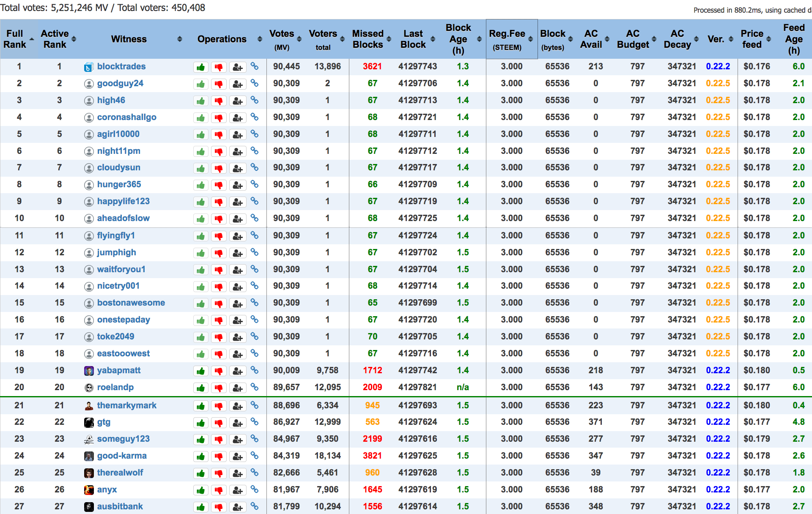Open the someguy123 witness link
The width and height of the screenshot is (812, 514).
click(123, 439)
